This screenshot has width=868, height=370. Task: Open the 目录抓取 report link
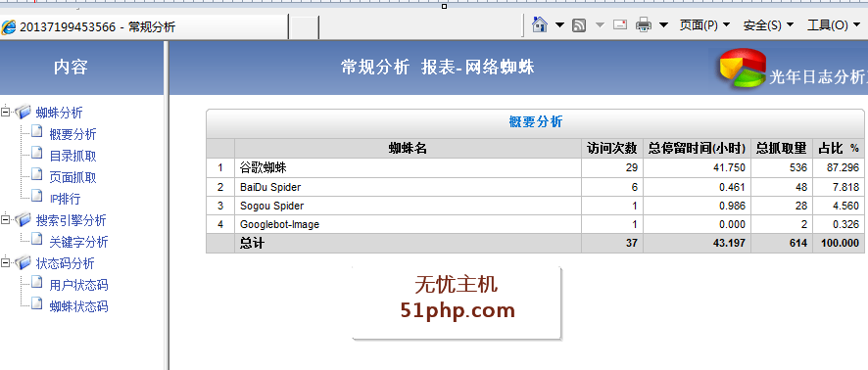pyautogui.click(x=73, y=156)
